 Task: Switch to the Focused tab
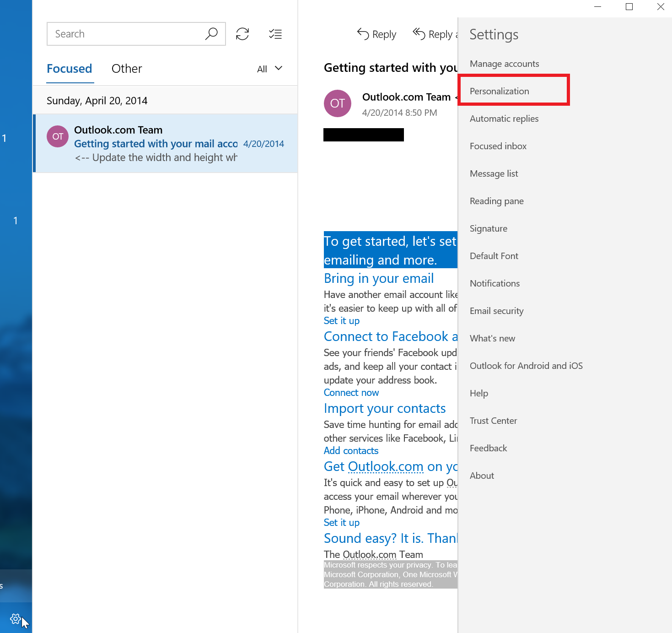70,69
